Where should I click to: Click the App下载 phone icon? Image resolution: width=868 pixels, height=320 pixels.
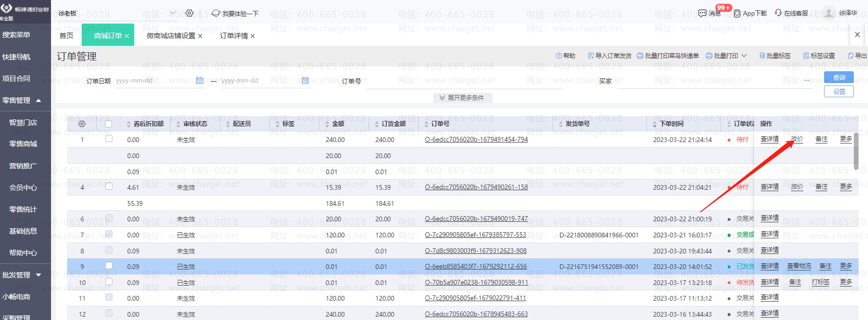[737, 13]
